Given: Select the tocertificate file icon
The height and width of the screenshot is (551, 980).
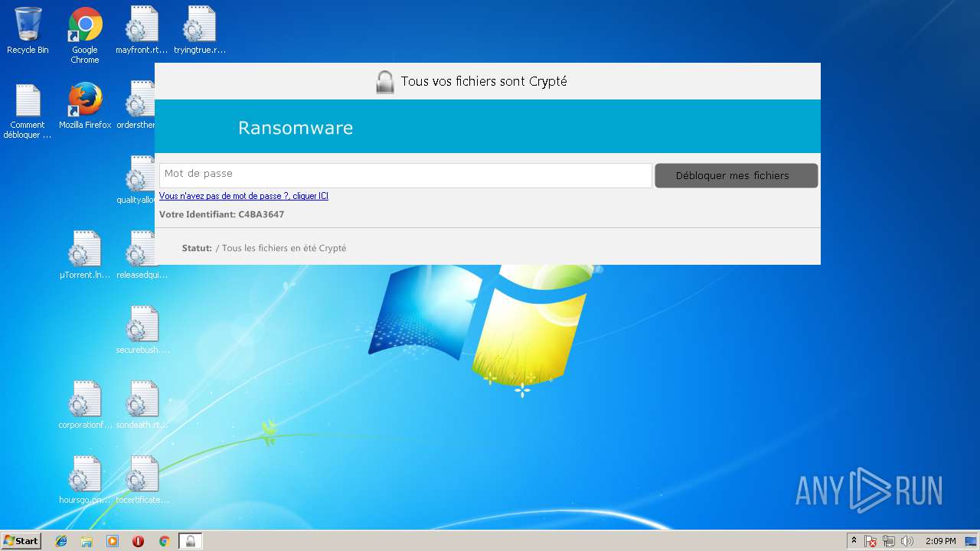Looking at the screenshot, I should tap(142, 481).
